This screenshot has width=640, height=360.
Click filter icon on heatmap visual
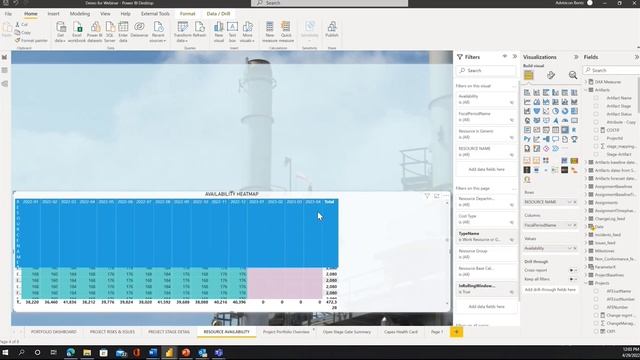click(427, 196)
